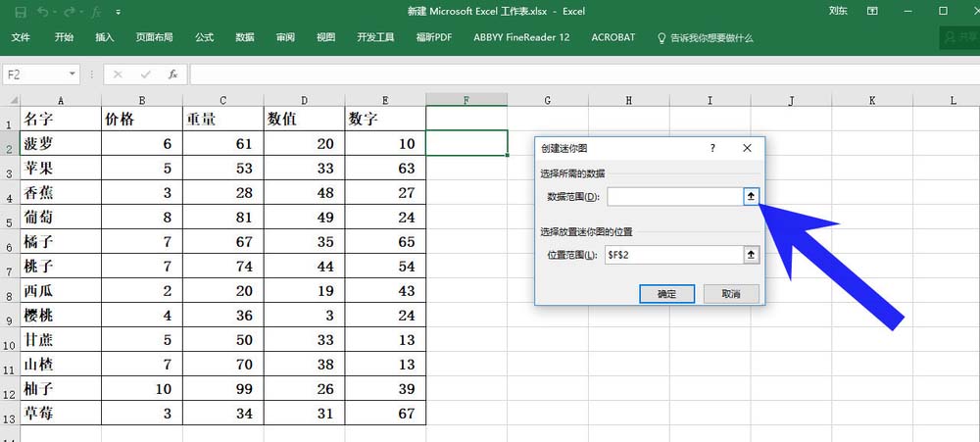Viewport: 980px width, 442px height.
Task: Open the 插入 ribbon tab
Action: (105, 37)
